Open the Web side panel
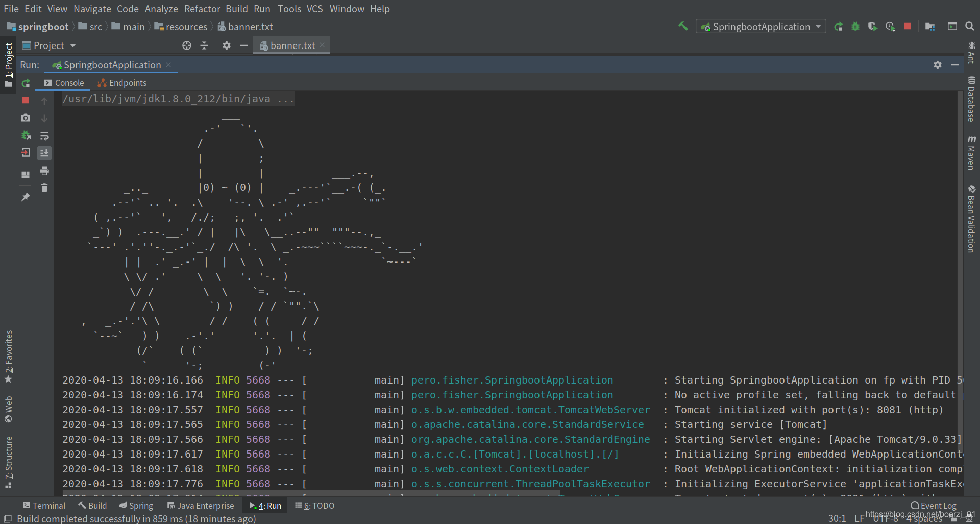980x524 pixels. [8, 409]
